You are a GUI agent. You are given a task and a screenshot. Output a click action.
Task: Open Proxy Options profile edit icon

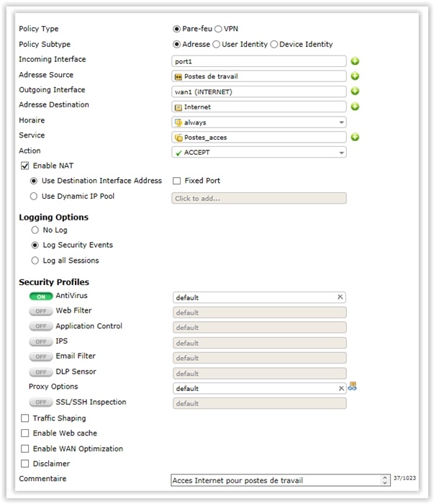(x=353, y=387)
